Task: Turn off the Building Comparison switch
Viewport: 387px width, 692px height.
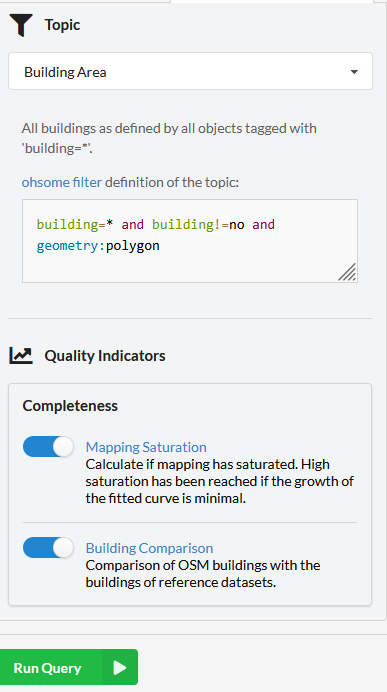Action: pyautogui.click(x=48, y=548)
